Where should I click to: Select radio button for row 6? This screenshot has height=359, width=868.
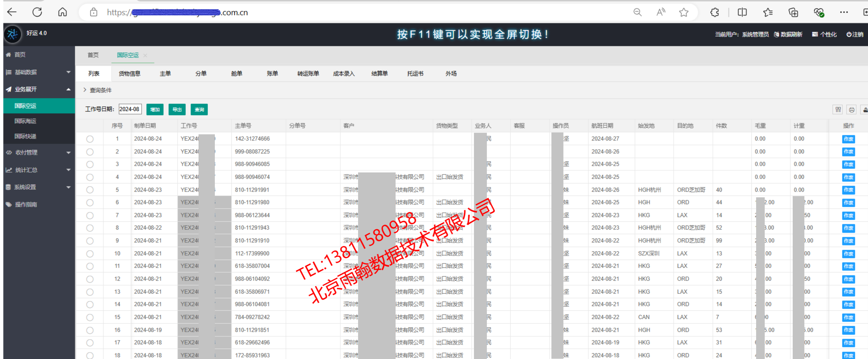90,203
